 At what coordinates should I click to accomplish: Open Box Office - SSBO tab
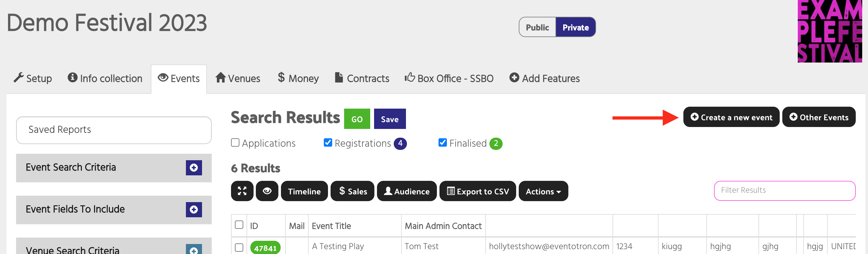tap(449, 79)
